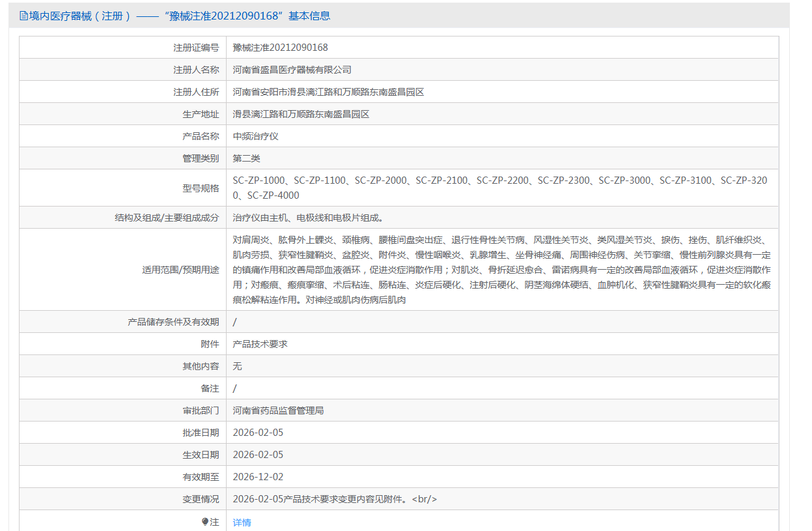
Task: Click the 有效期至 label
Action: [201, 477]
